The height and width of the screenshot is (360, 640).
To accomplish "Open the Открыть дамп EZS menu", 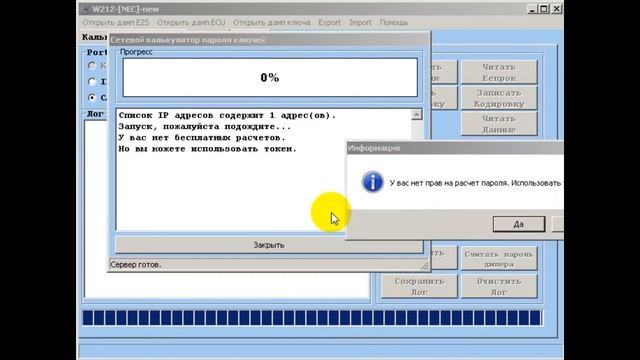I will pyautogui.click(x=116, y=22).
